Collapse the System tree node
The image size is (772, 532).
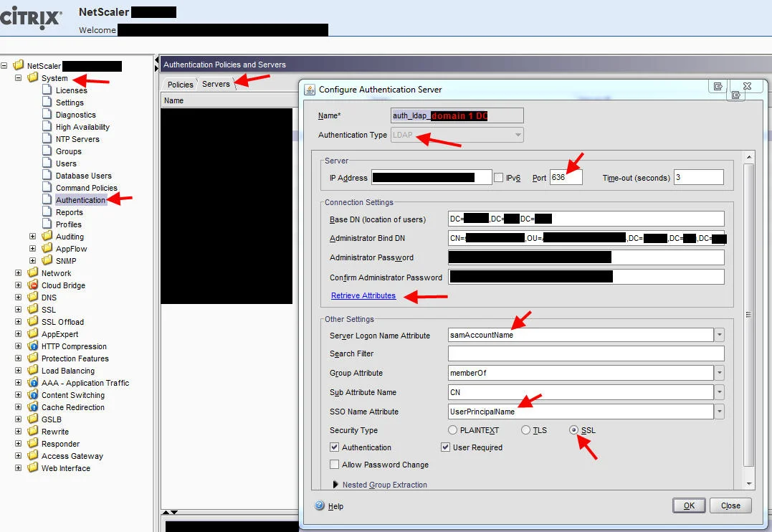coord(18,77)
